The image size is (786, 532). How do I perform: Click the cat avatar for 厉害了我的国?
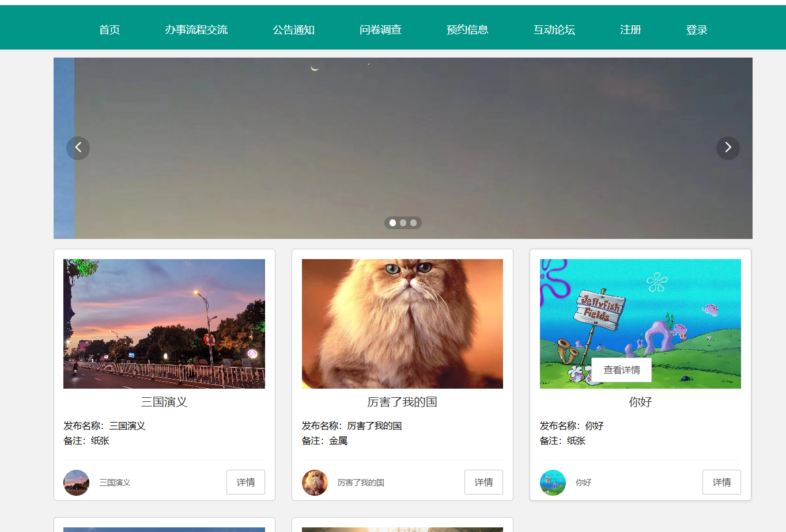315,482
